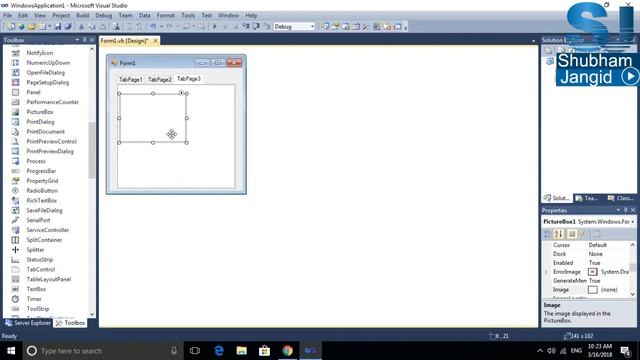Screen dimensions: 640x360
Task: Click the Save All icon in toolbar
Action: 68,27
